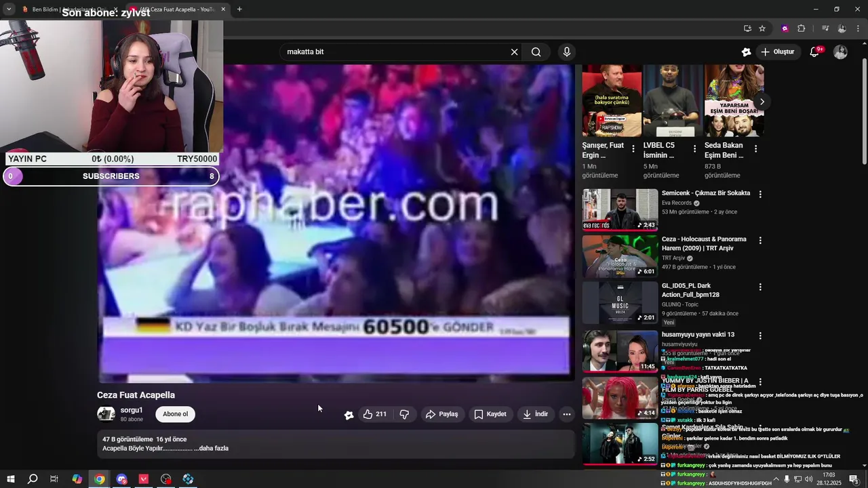Play Semicenk - Çıkmaz Bir Sokakta thumbnail

click(x=620, y=210)
